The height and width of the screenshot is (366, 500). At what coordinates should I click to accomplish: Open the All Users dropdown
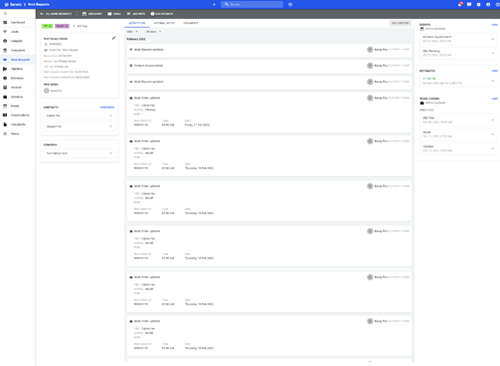[153, 32]
